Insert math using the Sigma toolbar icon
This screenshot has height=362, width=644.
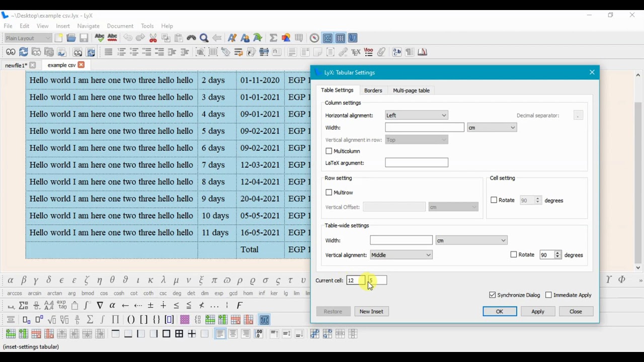[273, 38]
